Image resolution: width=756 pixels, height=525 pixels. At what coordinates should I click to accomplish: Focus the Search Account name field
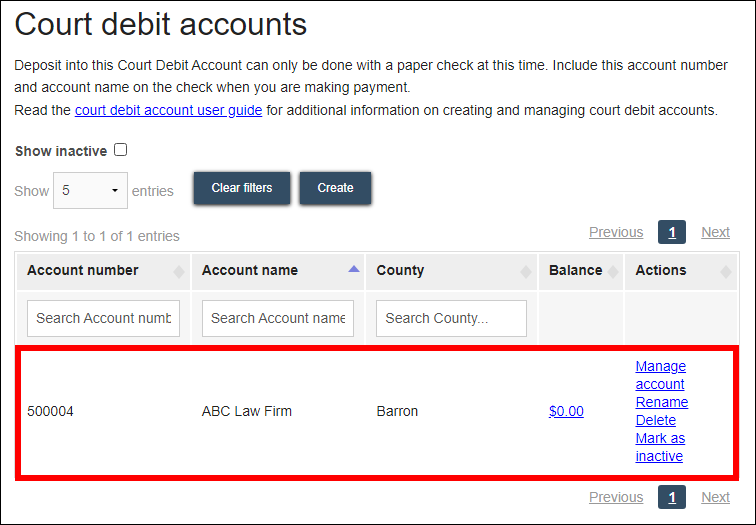278,318
